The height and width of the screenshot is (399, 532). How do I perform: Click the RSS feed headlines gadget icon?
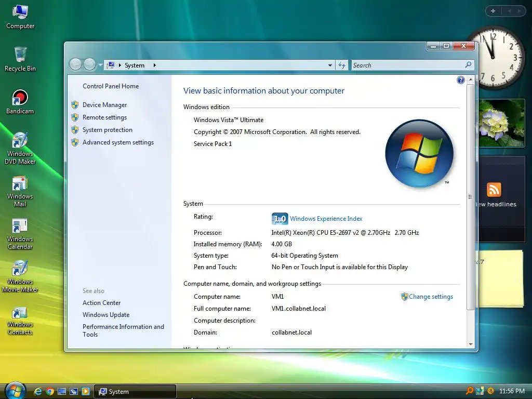pyautogui.click(x=494, y=190)
